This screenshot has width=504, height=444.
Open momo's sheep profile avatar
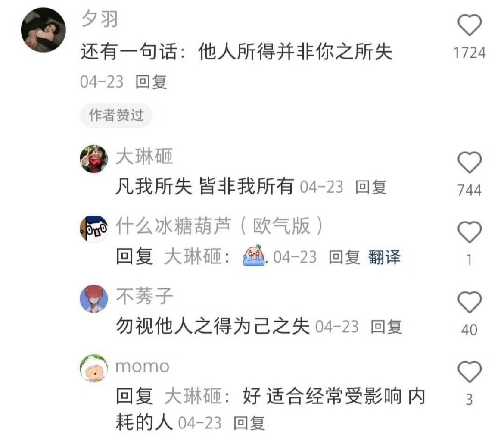click(x=93, y=369)
